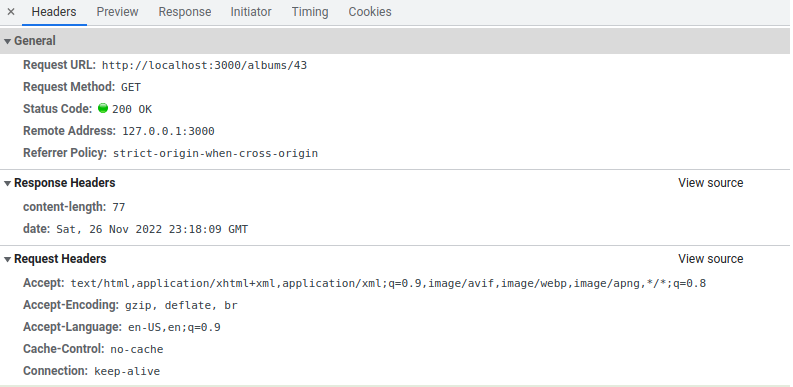Click the green 200 OK status indicator

click(x=103, y=108)
